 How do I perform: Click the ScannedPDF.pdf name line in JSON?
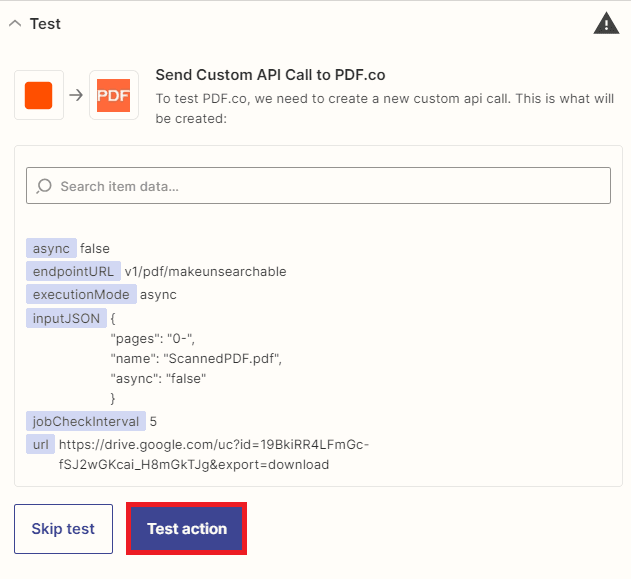(x=196, y=358)
